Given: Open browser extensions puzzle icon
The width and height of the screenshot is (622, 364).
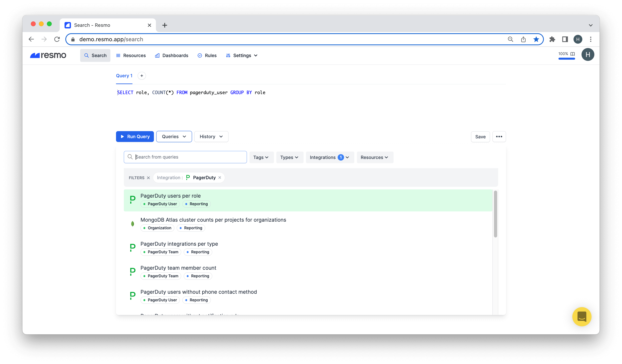Looking at the screenshot, I should pos(552,39).
